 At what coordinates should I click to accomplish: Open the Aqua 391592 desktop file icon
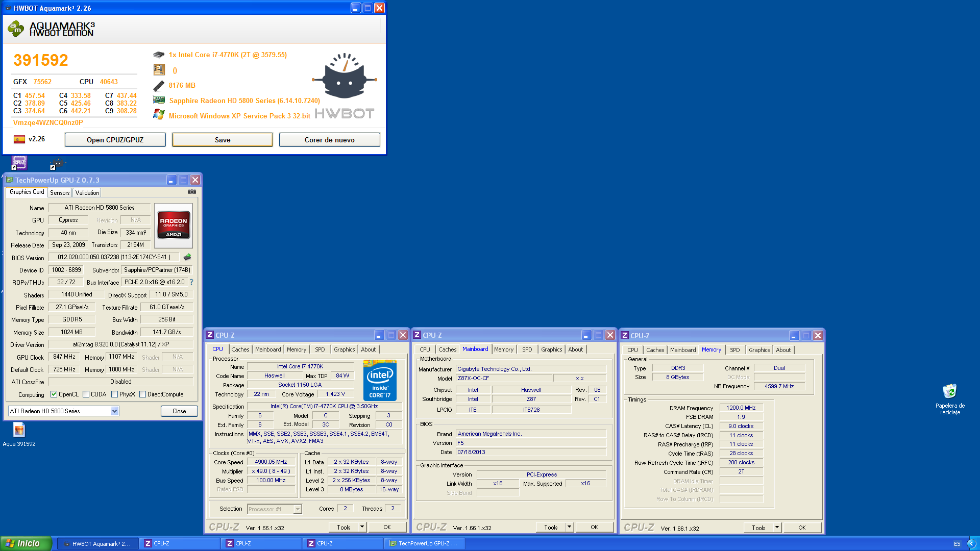[19, 430]
